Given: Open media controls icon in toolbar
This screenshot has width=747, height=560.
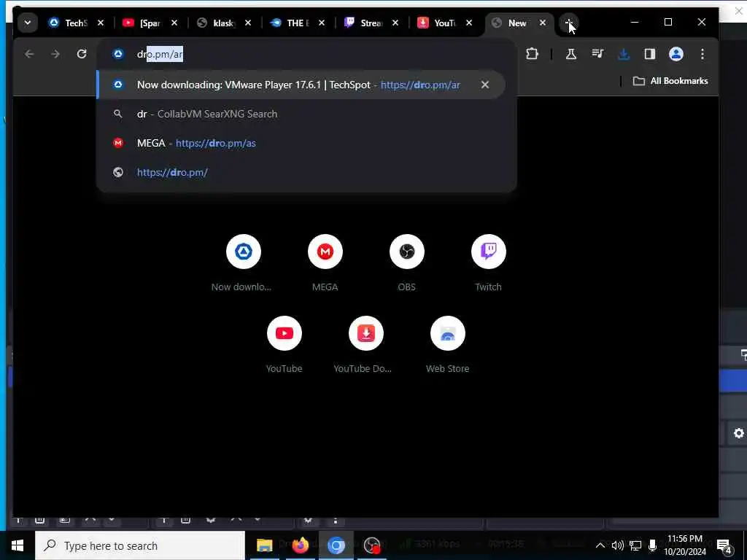Looking at the screenshot, I should coord(597,54).
